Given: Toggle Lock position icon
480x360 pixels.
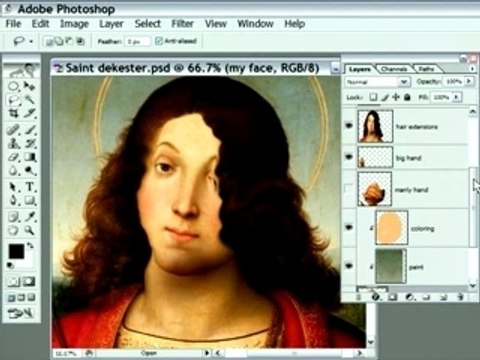Looking at the screenshot, I should click(x=396, y=97).
